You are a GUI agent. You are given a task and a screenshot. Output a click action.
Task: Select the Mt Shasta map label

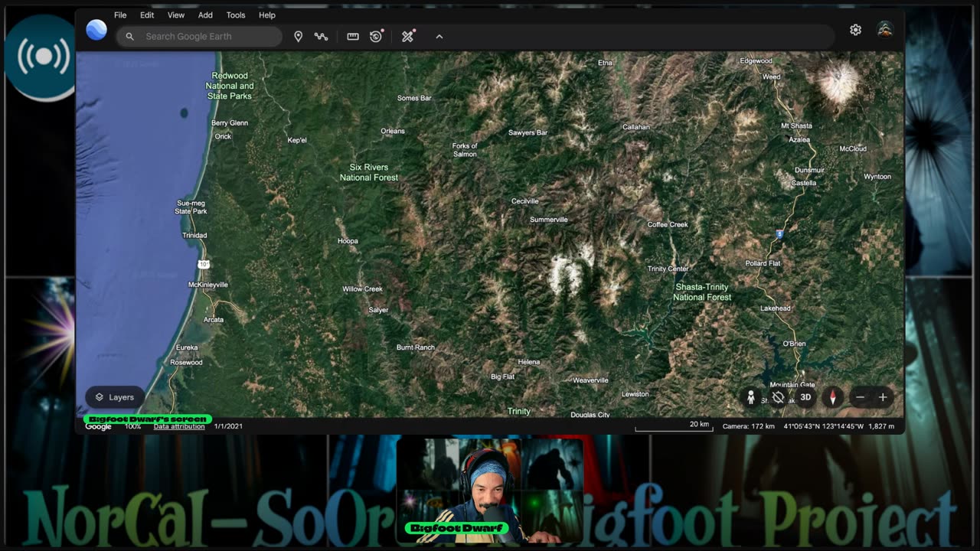[x=796, y=126]
